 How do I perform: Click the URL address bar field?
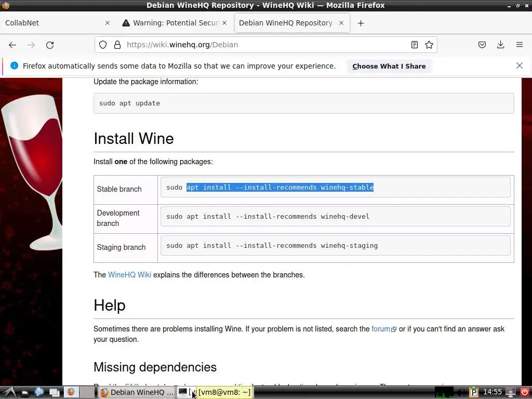tap(265, 45)
